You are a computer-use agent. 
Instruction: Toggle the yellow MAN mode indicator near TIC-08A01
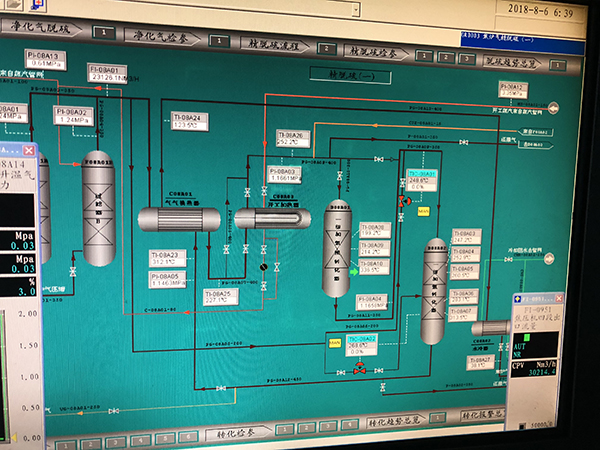pos(423,211)
